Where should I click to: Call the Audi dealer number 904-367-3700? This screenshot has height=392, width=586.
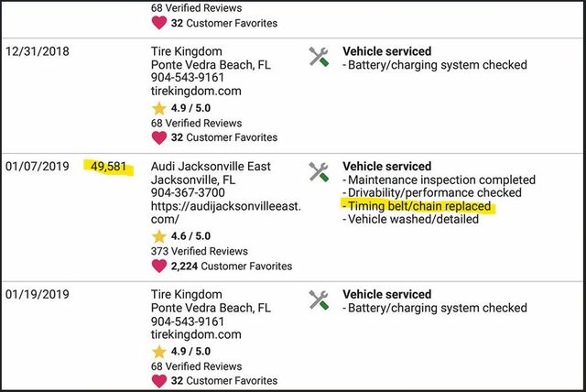(190, 193)
